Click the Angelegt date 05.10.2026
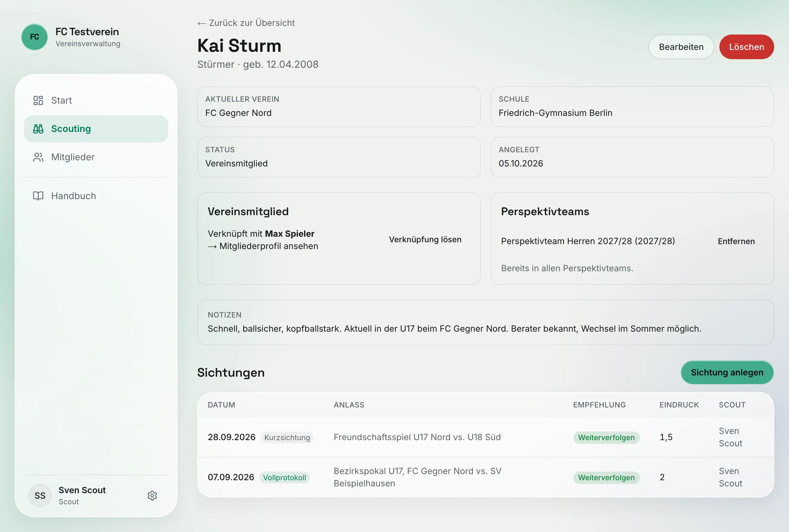 [521, 164]
